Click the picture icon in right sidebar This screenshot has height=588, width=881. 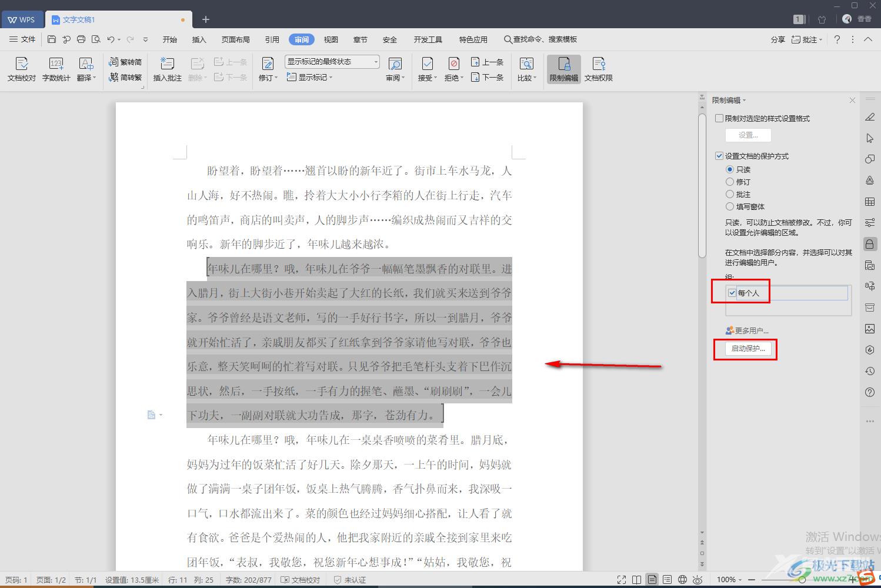(x=870, y=329)
